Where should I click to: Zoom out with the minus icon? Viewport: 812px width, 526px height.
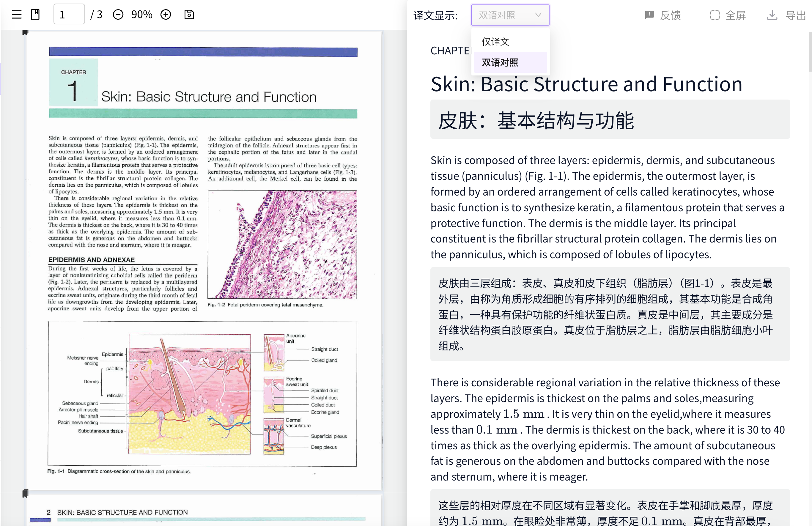tap(118, 14)
